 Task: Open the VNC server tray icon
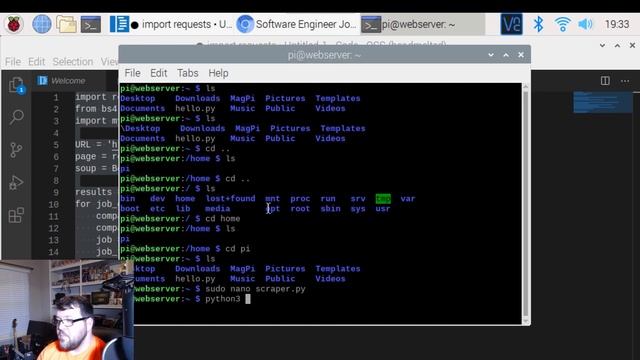click(x=511, y=24)
